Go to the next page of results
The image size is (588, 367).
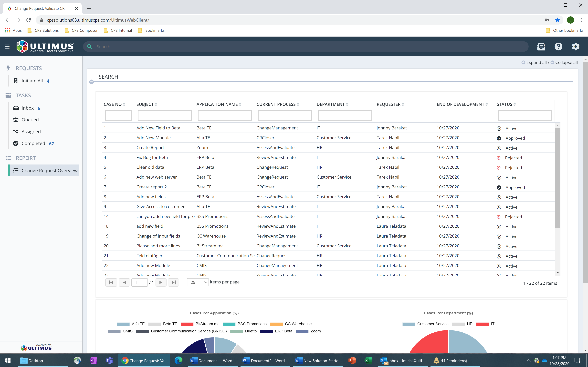[161, 282]
